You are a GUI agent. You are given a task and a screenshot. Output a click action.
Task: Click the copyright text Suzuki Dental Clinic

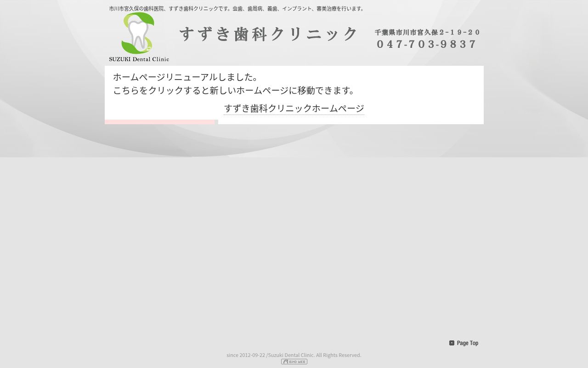point(294,355)
